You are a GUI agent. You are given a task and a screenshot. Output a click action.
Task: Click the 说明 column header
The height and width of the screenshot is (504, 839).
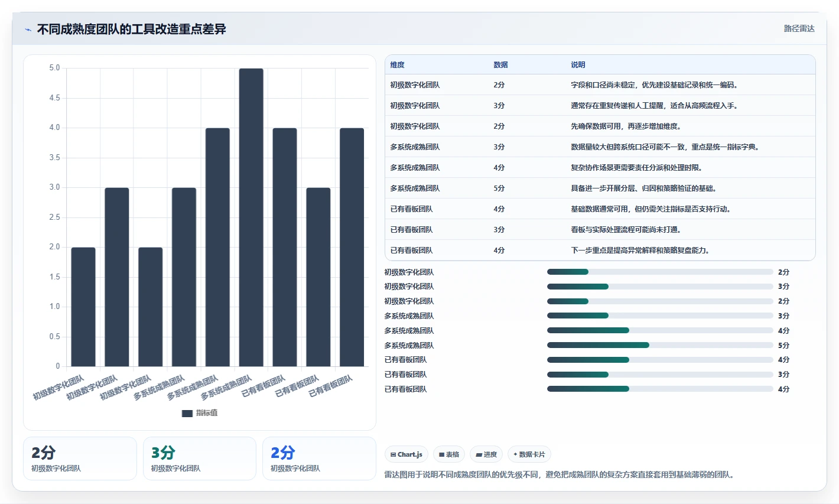578,65
